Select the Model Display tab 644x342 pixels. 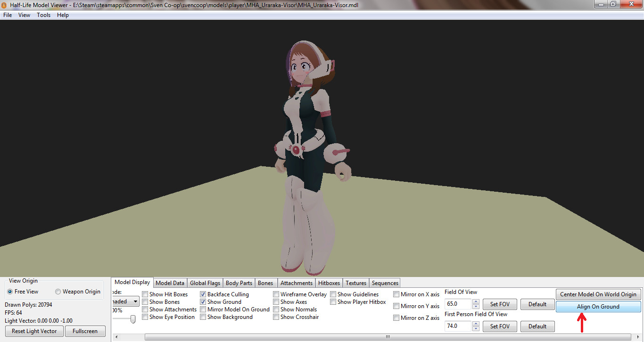coord(132,282)
